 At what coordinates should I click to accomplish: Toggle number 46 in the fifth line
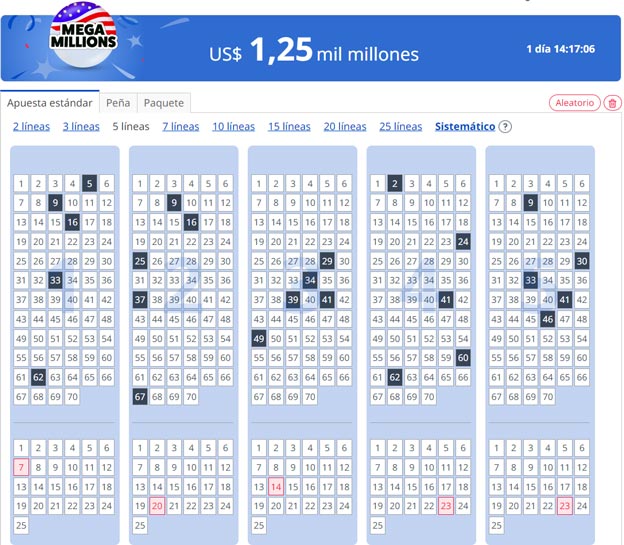[x=547, y=320]
